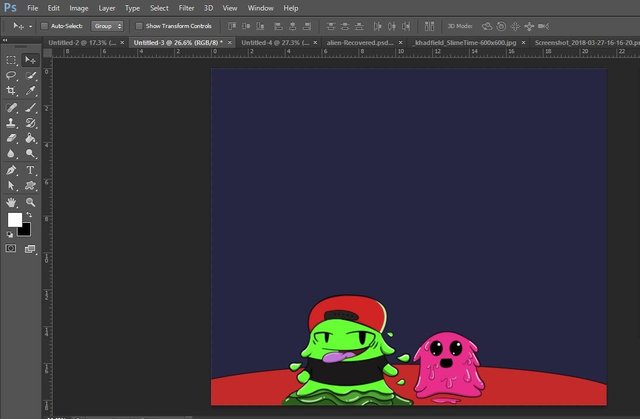Screen dimensions: 640x419
Task: Select the History Brush tool
Action: coord(30,123)
